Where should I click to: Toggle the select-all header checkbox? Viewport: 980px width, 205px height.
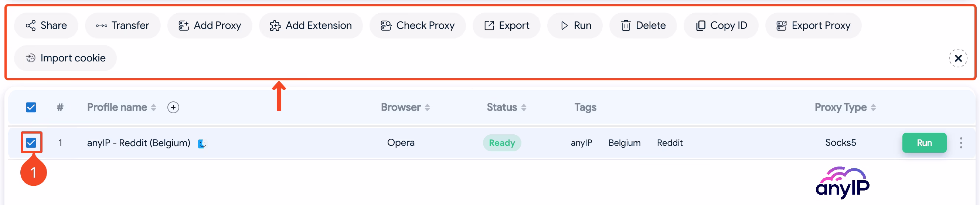coord(31,107)
